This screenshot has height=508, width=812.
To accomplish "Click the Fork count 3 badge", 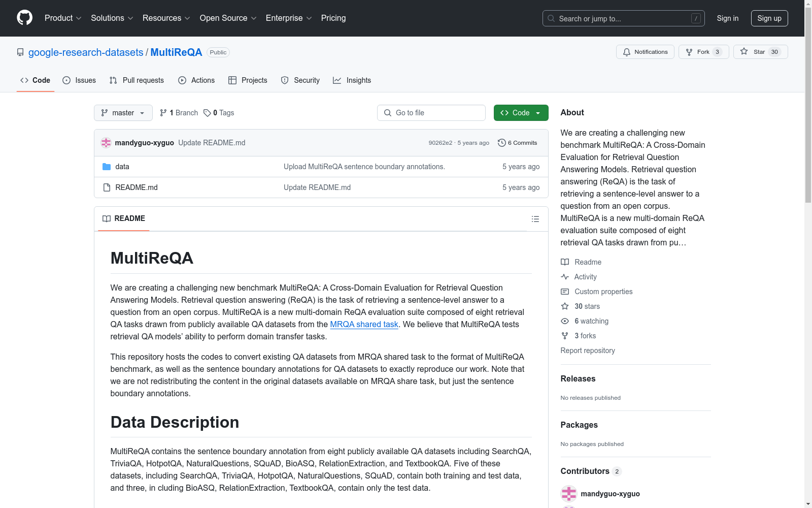I will [x=717, y=52].
